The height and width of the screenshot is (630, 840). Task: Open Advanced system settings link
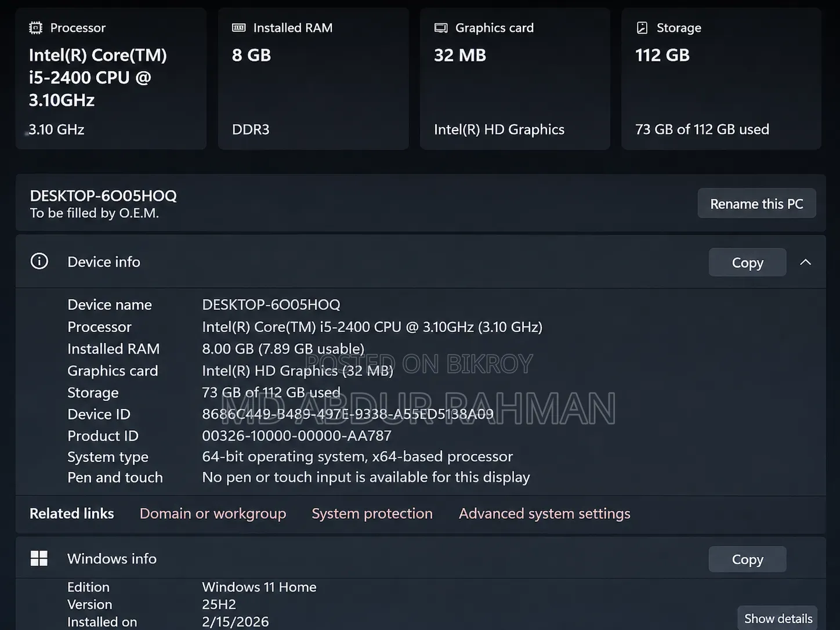click(x=545, y=513)
